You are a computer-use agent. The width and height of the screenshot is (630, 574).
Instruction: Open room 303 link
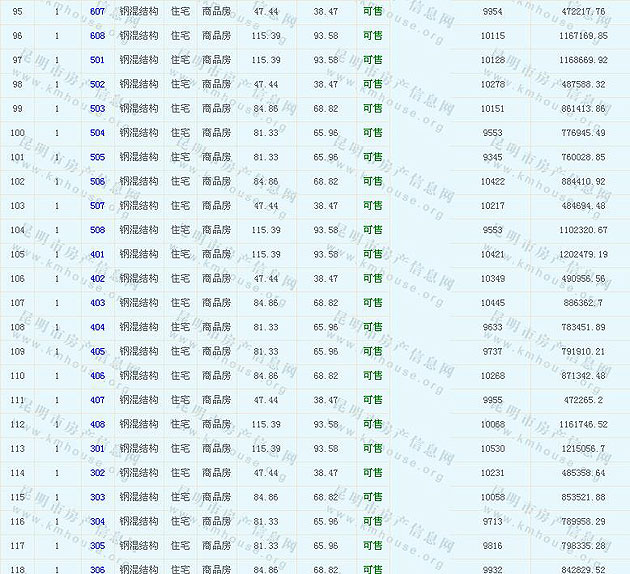coord(97,497)
